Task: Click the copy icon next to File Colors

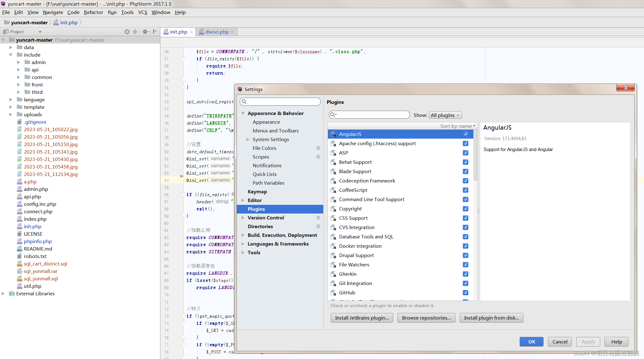Action: pos(318,148)
